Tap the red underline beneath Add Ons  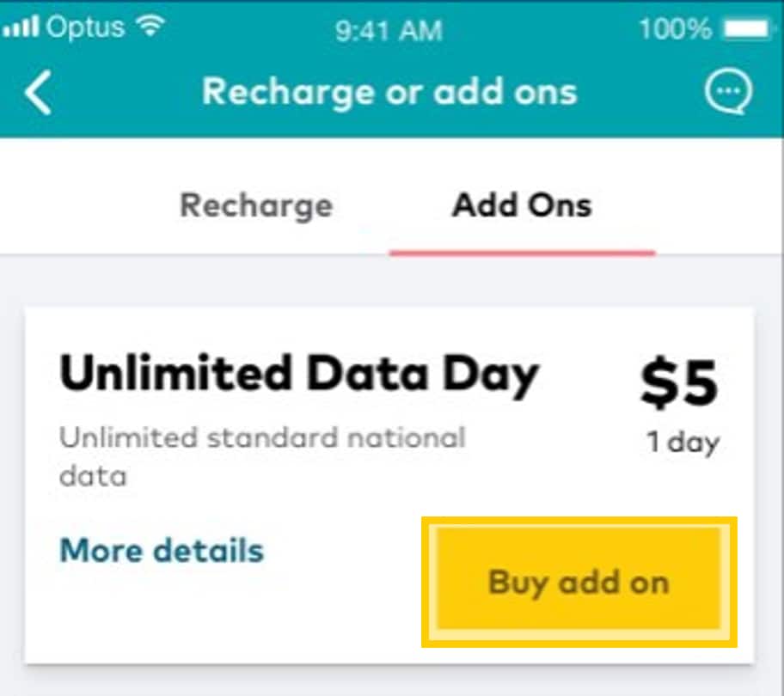coord(522,253)
